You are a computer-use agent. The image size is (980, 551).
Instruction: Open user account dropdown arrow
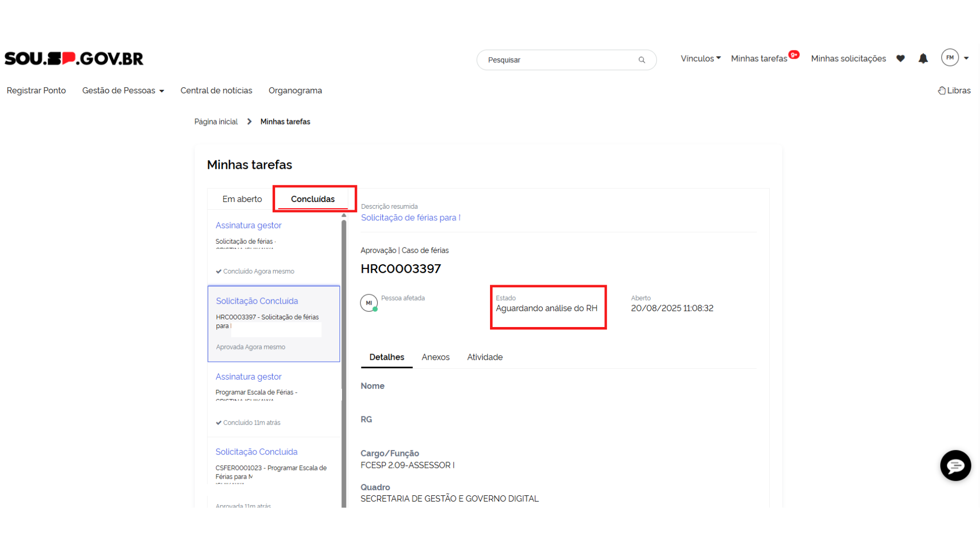pos(966,58)
